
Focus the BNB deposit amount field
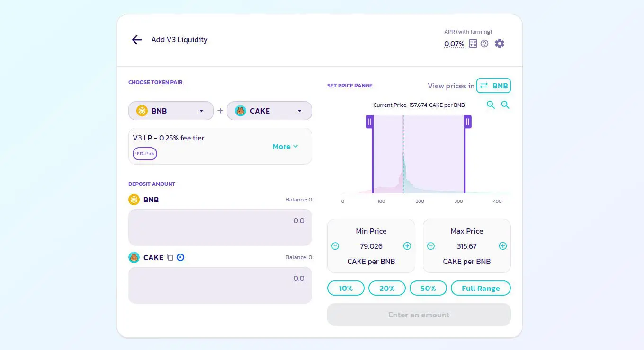pos(220,227)
